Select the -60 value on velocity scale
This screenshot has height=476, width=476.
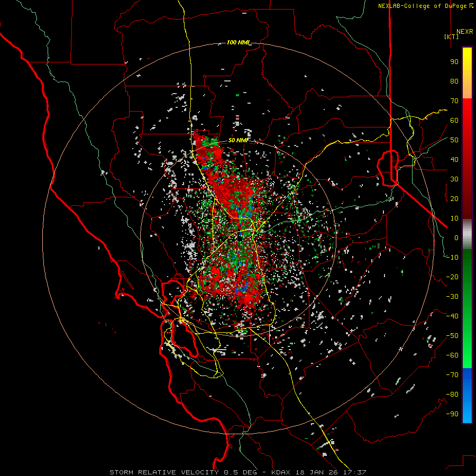452,355
